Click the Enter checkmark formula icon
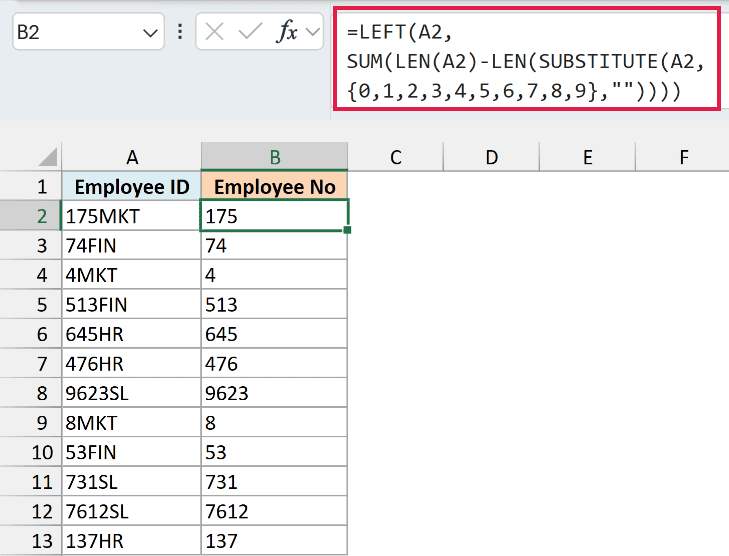This screenshot has width=729, height=556. pos(250,32)
